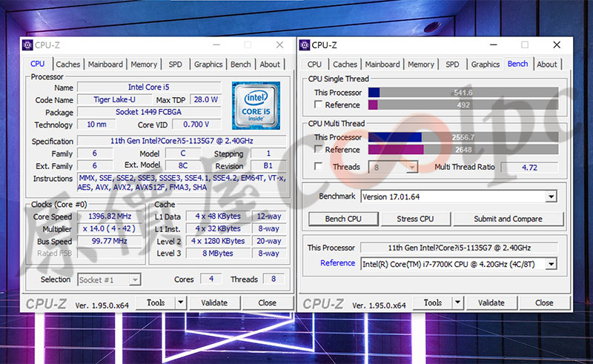This screenshot has width=593, height=364.
Task: Expand the Reference processor dropdown i7-7700K
Action: (x=551, y=264)
